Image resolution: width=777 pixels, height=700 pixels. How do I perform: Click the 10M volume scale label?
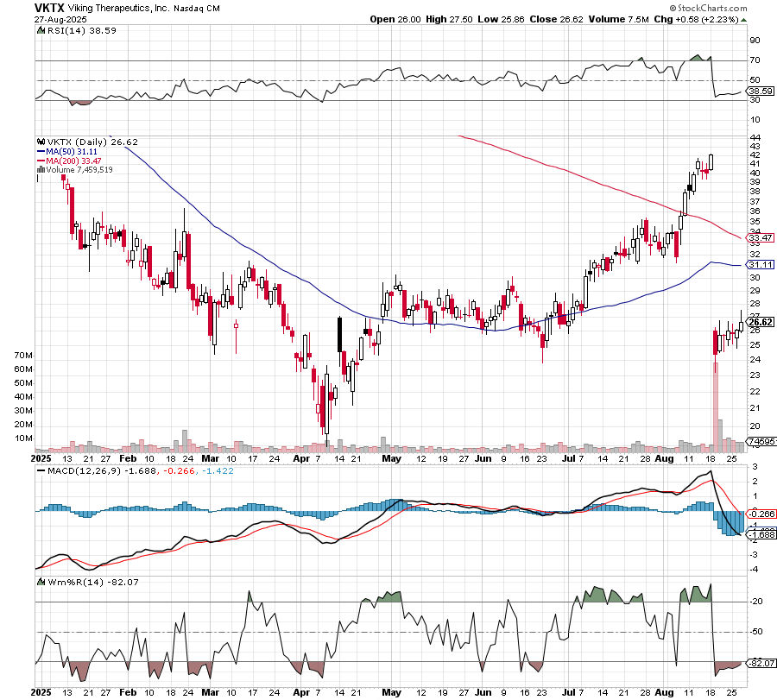pyautogui.click(x=24, y=438)
